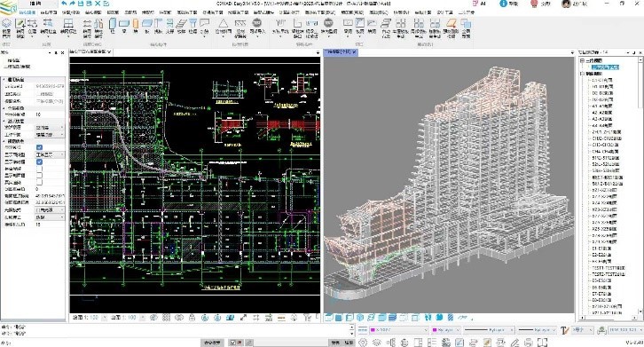The height and width of the screenshot is (347, 644).
Task: Click the solid cube view icon below the 3D view
Action: click(x=339, y=318)
